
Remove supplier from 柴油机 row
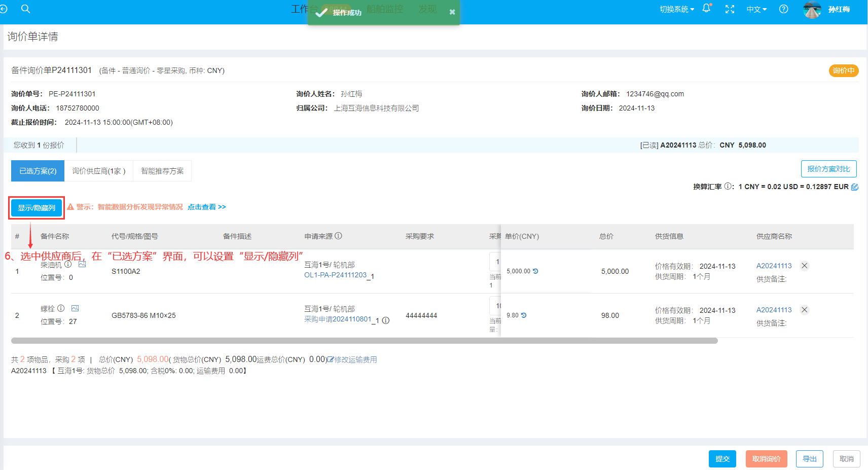coord(804,266)
